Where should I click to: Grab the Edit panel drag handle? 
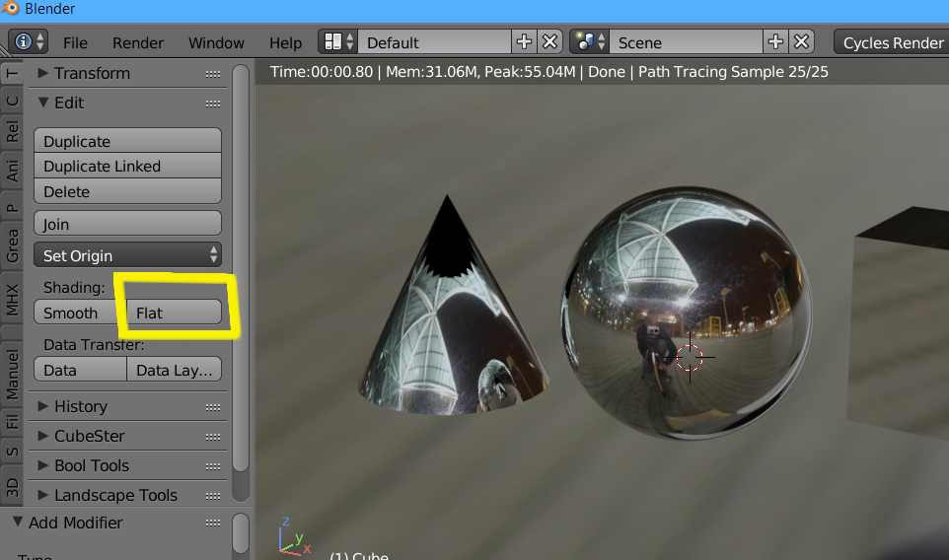(212, 104)
